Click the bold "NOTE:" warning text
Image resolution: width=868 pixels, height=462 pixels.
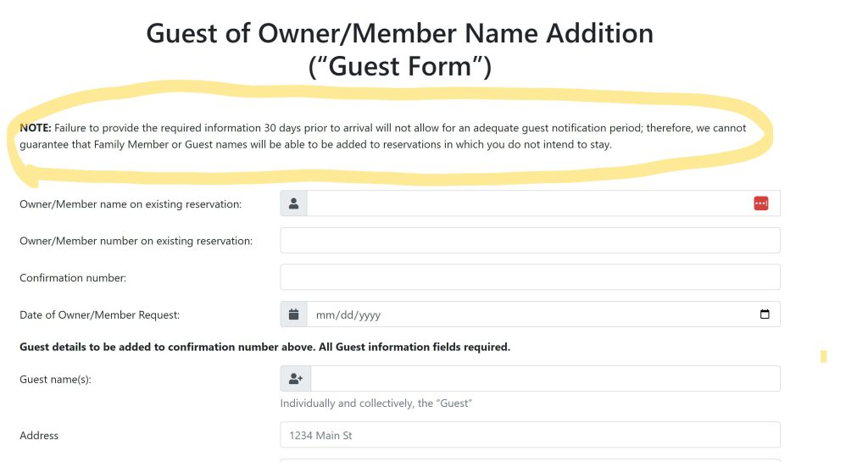[36, 128]
